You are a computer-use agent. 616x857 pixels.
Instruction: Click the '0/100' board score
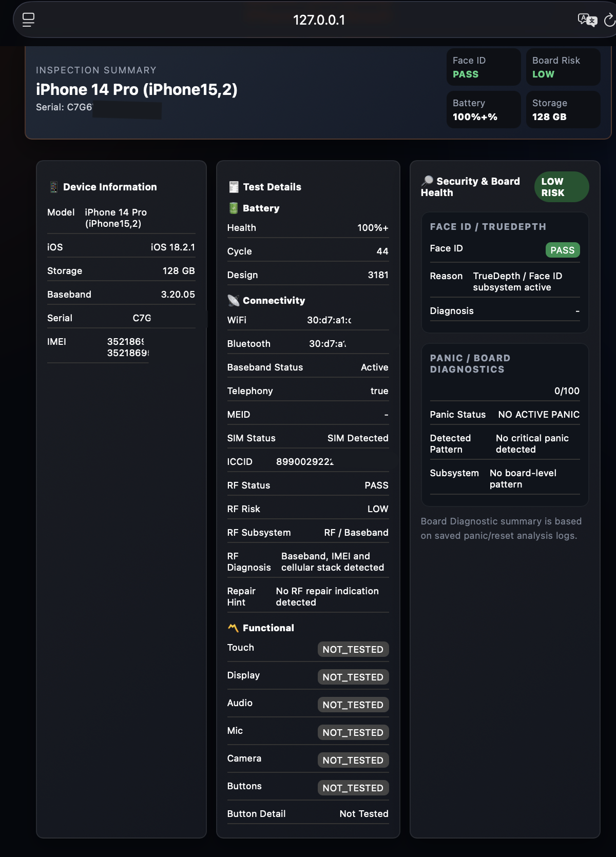(x=567, y=391)
